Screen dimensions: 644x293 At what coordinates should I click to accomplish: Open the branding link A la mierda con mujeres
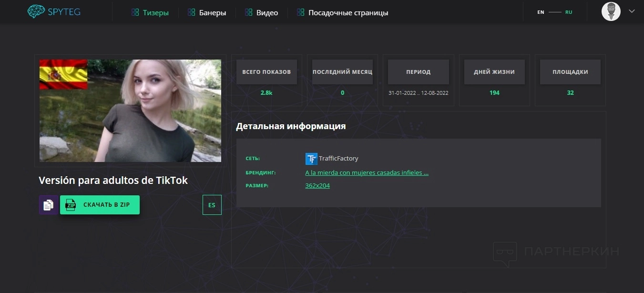(x=367, y=173)
